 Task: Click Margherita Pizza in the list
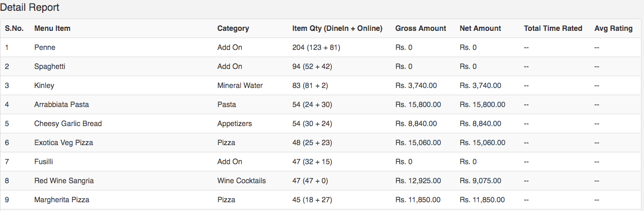[x=62, y=200]
